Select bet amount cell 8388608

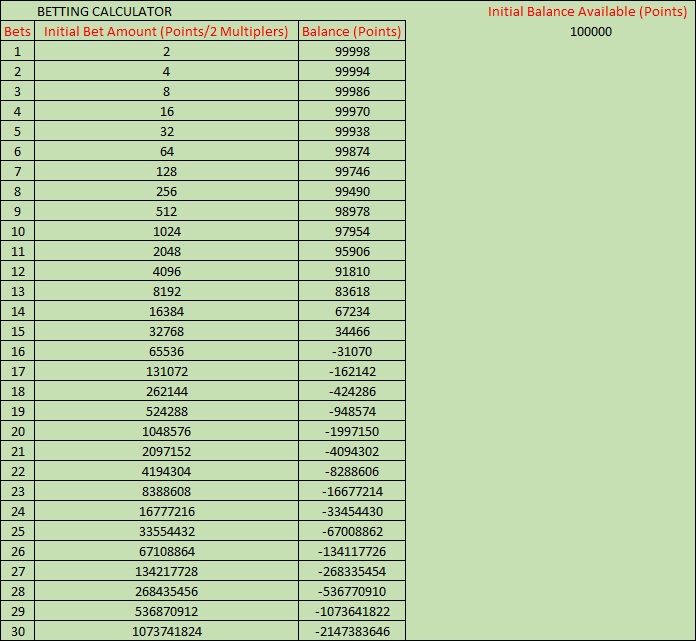[x=166, y=491]
